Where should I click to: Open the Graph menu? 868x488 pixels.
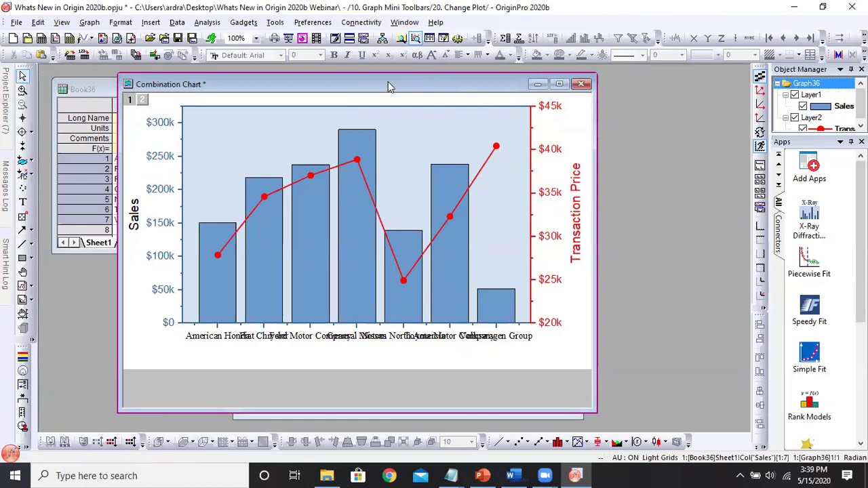click(90, 22)
